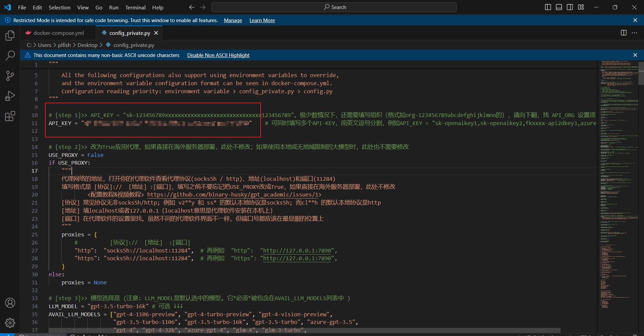
Task: Open the Help menu
Action: 158,7
